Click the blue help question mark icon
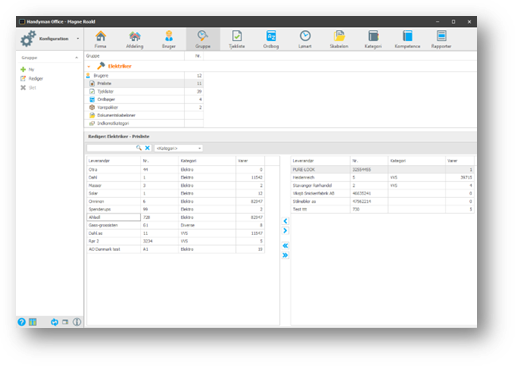Image resolution: width=515 pixels, height=366 pixels. coord(22,322)
